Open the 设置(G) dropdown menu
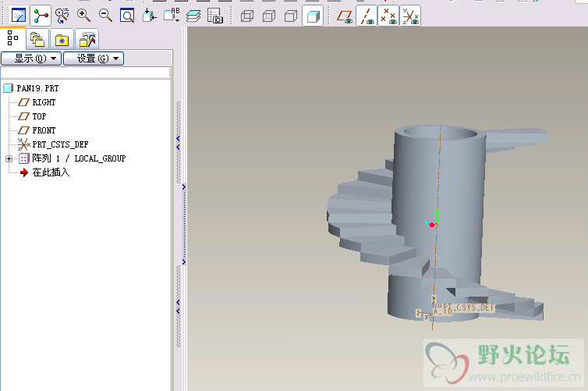Image resolution: width=588 pixels, height=391 pixels. [x=94, y=59]
